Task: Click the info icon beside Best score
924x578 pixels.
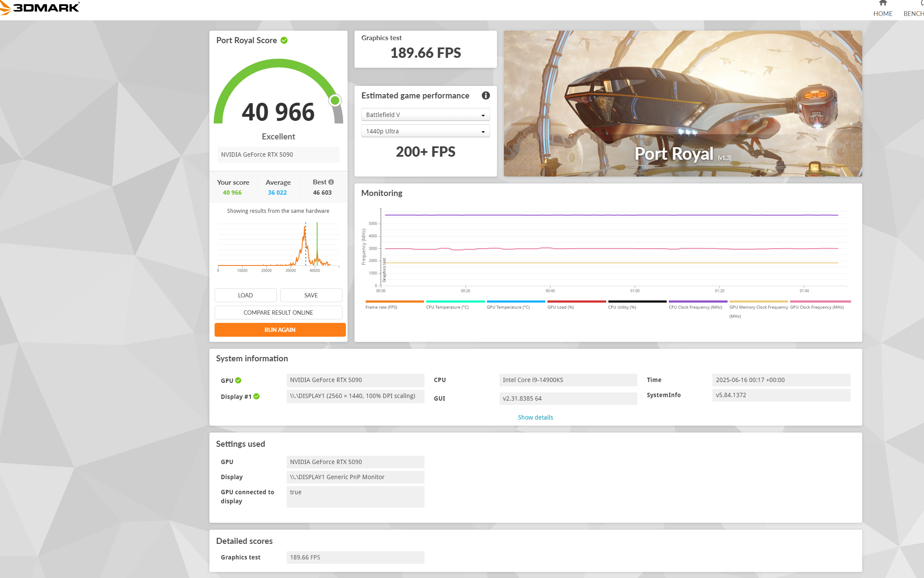Action: tap(331, 182)
